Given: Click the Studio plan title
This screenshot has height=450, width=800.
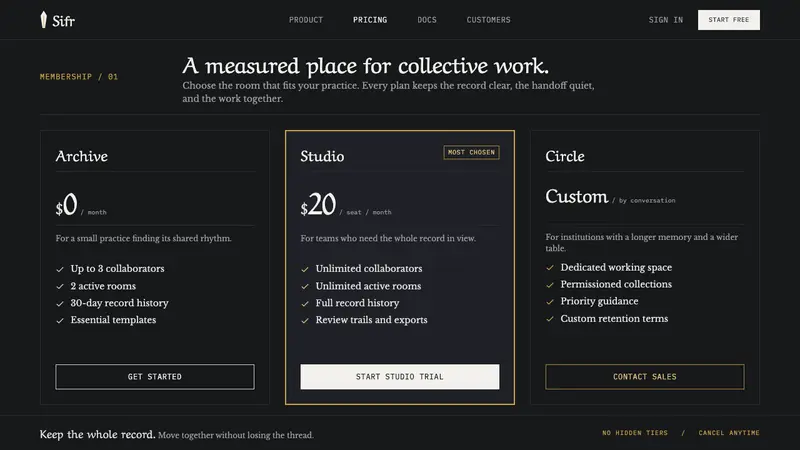Looking at the screenshot, I should point(322,156).
